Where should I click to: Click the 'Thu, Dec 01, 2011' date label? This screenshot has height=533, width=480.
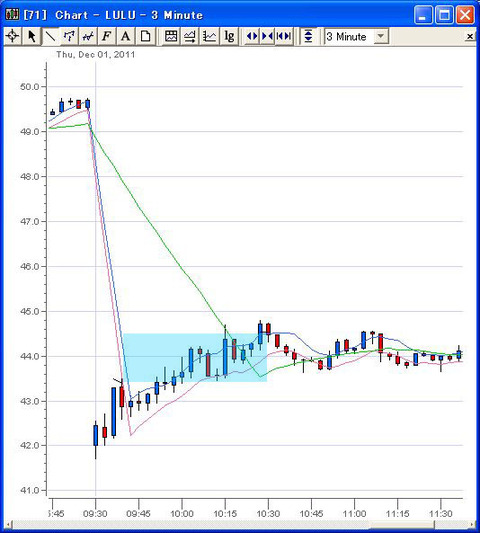96,54
